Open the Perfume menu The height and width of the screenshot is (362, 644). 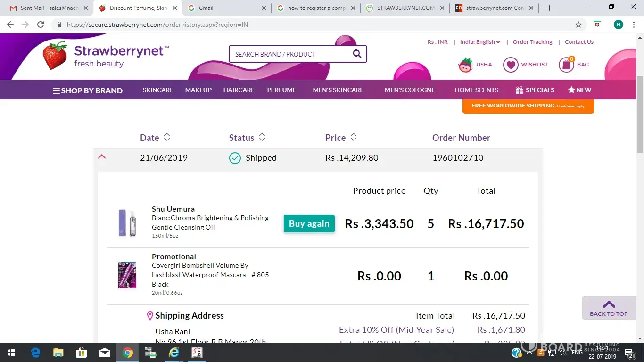tap(281, 90)
